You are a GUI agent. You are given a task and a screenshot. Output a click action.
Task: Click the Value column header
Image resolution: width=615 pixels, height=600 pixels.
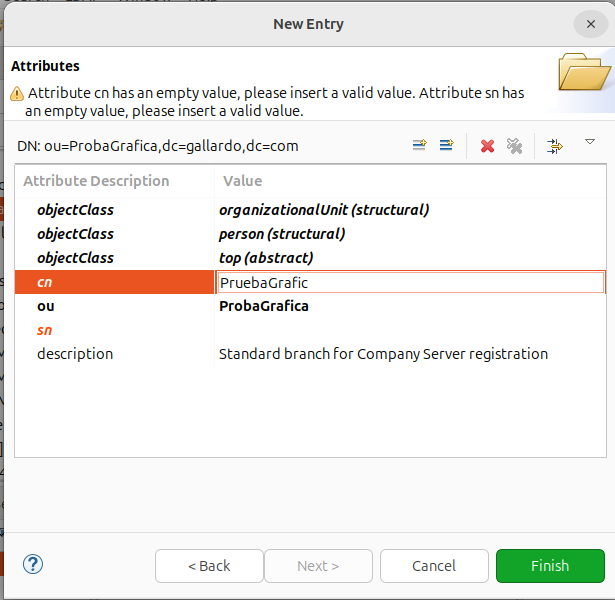click(243, 181)
